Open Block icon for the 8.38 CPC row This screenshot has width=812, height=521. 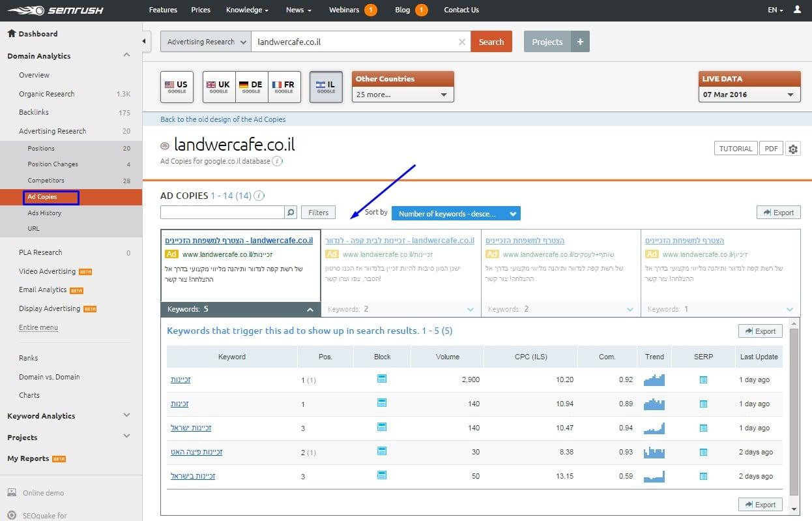[382, 451]
